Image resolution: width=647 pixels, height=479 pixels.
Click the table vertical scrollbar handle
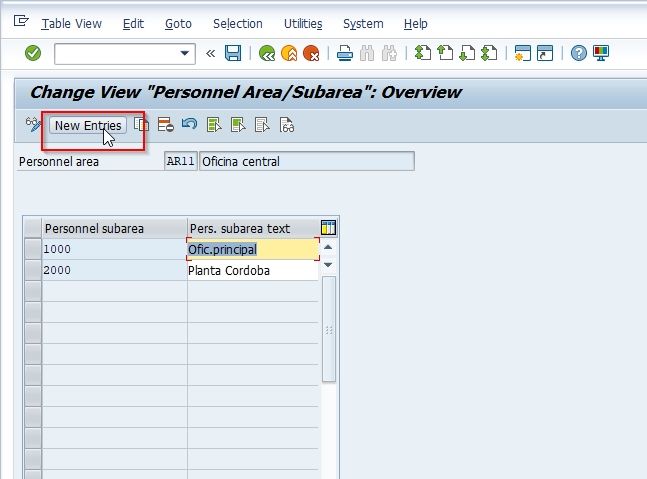point(329,330)
